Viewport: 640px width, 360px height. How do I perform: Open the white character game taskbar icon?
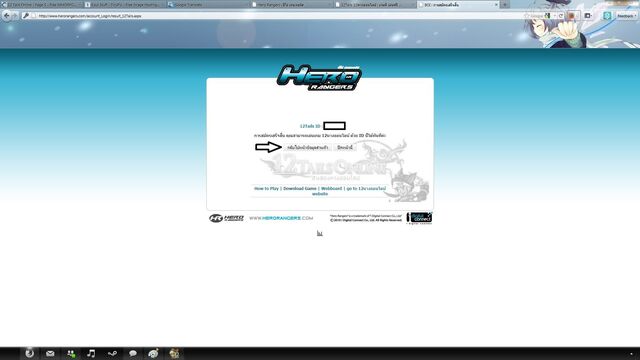tap(153, 353)
